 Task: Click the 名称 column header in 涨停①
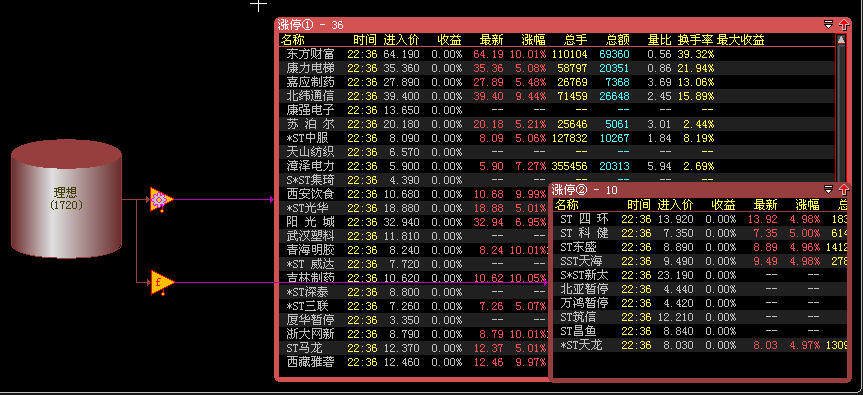[292, 40]
